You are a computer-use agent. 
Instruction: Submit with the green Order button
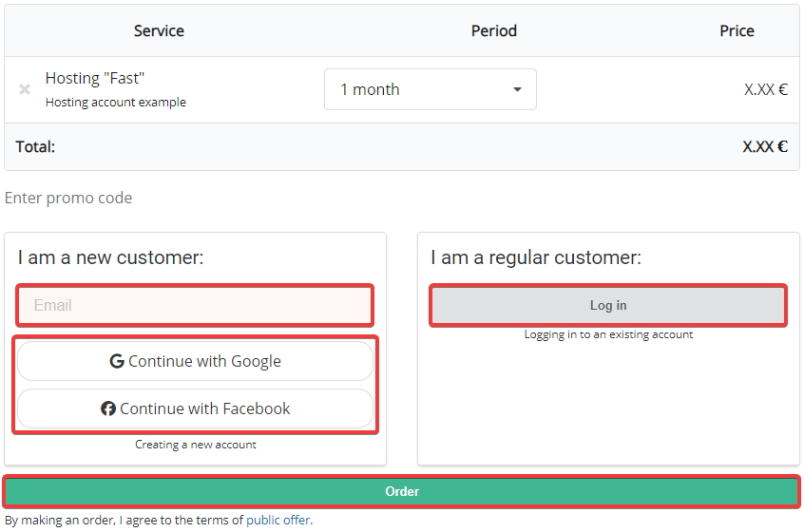tap(401, 491)
